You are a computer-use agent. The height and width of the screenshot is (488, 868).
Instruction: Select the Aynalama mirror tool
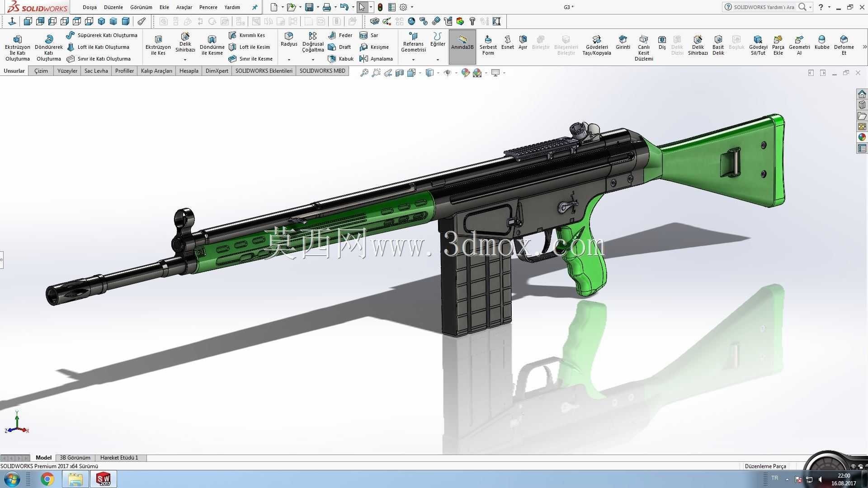pos(376,59)
